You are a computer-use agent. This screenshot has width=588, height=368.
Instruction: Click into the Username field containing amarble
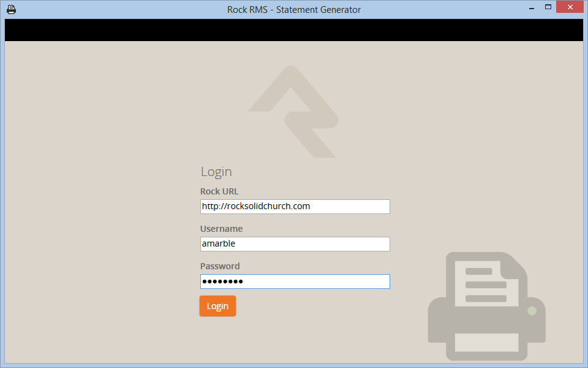point(295,244)
